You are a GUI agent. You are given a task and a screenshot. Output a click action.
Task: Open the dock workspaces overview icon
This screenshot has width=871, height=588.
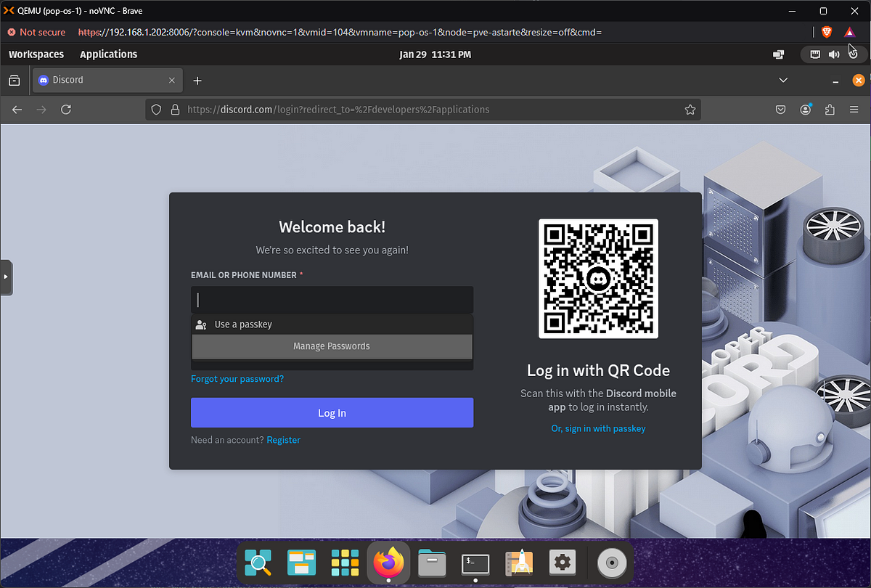(x=301, y=563)
